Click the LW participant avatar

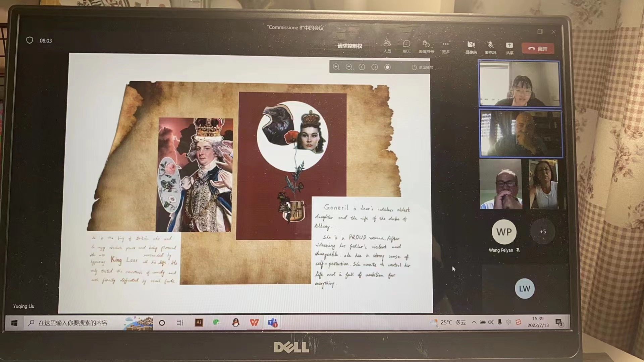(525, 289)
